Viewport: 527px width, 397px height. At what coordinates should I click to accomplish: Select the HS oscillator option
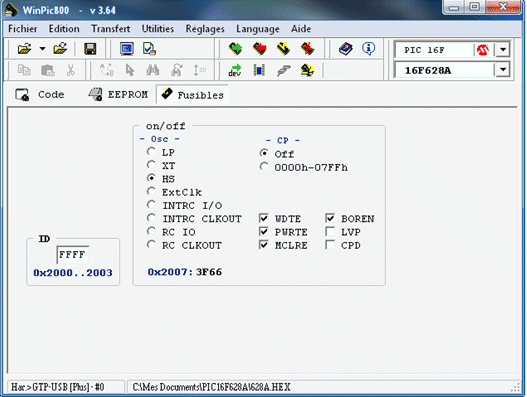point(151,178)
